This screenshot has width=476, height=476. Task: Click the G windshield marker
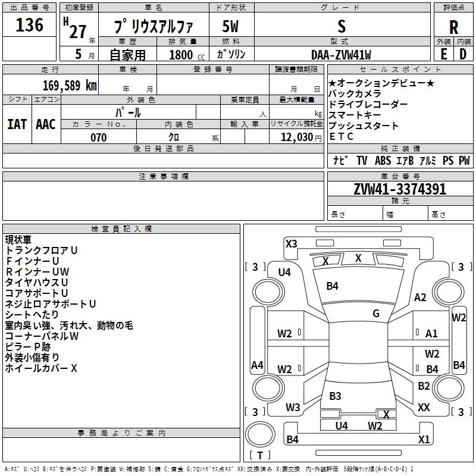[376, 313]
